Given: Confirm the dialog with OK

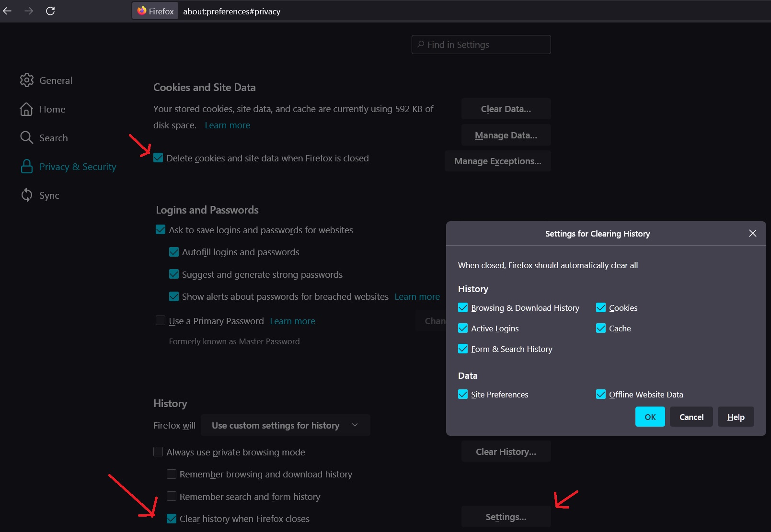Looking at the screenshot, I should (x=650, y=417).
